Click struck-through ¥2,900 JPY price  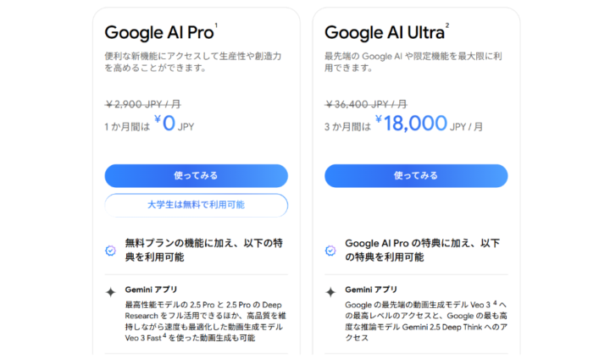[143, 104]
